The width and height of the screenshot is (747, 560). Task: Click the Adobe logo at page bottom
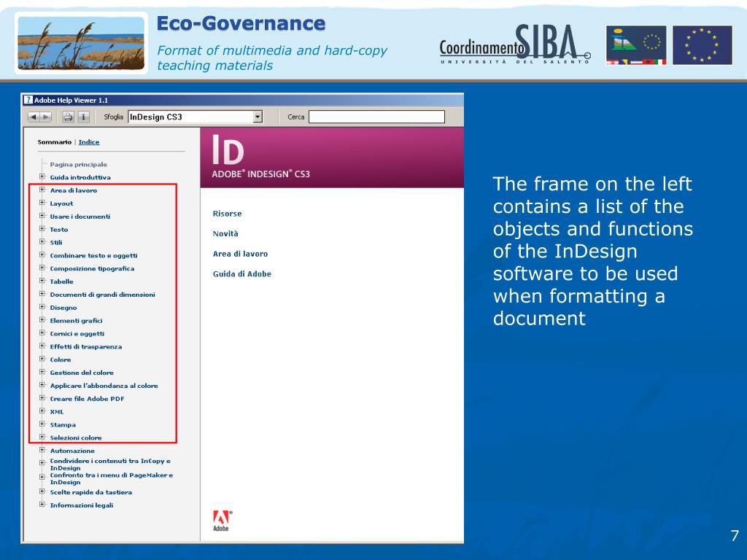[222, 521]
